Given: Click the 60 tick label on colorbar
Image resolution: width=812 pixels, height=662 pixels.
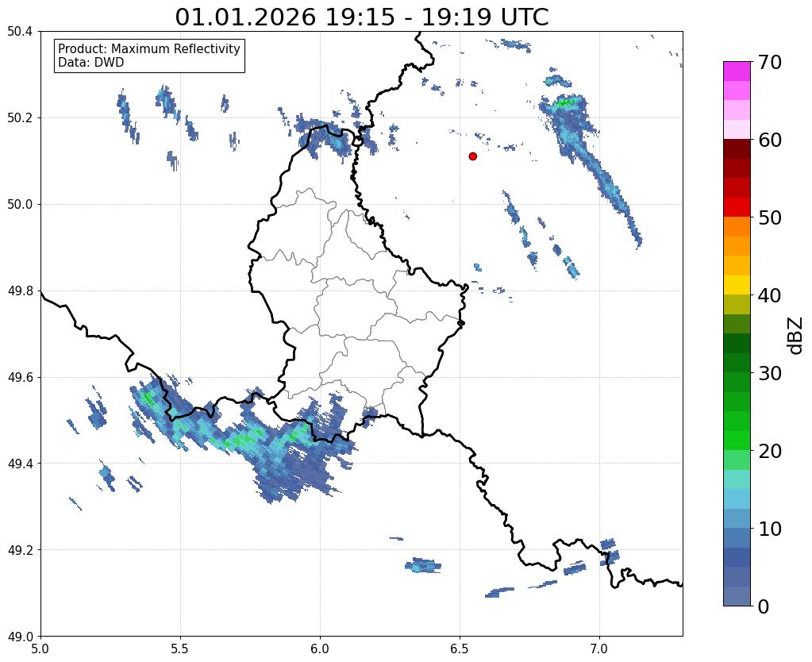Looking at the screenshot, I should click(770, 140).
